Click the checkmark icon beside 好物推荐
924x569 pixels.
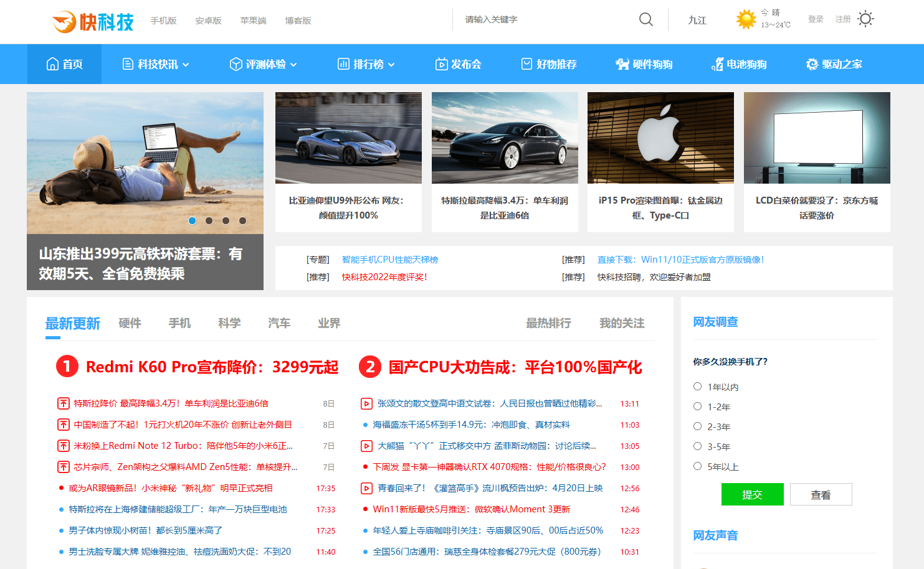(x=526, y=64)
